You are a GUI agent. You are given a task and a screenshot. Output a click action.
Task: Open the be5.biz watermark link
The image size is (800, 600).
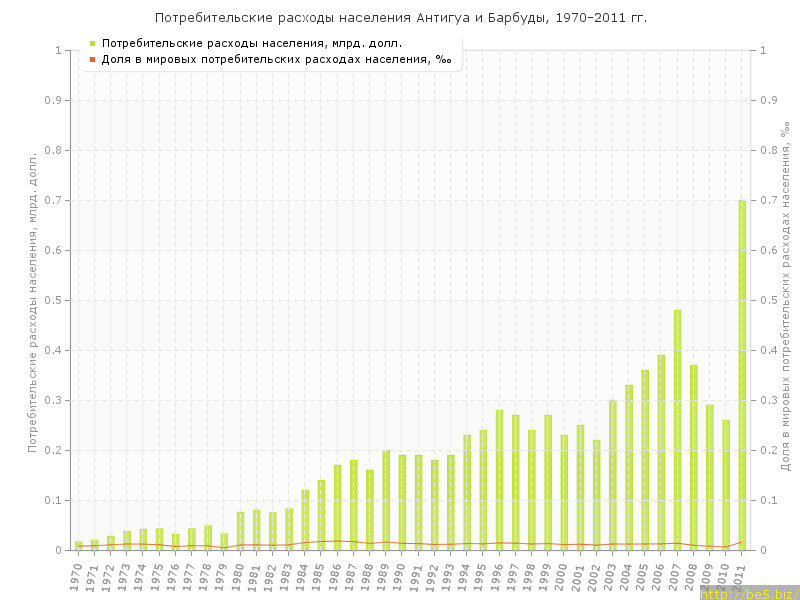(749, 593)
